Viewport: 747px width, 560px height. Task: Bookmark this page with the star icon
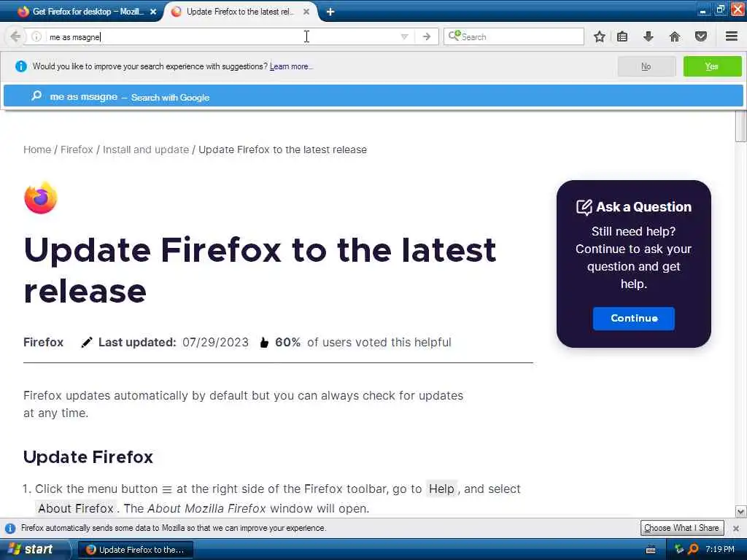coord(600,36)
